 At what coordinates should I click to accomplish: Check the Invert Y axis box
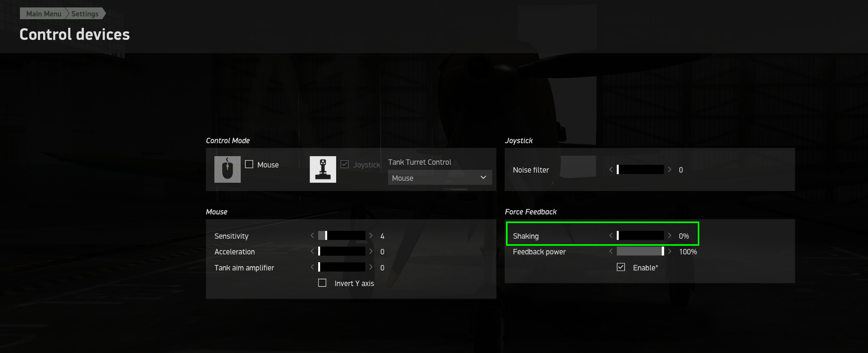point(322,283)
